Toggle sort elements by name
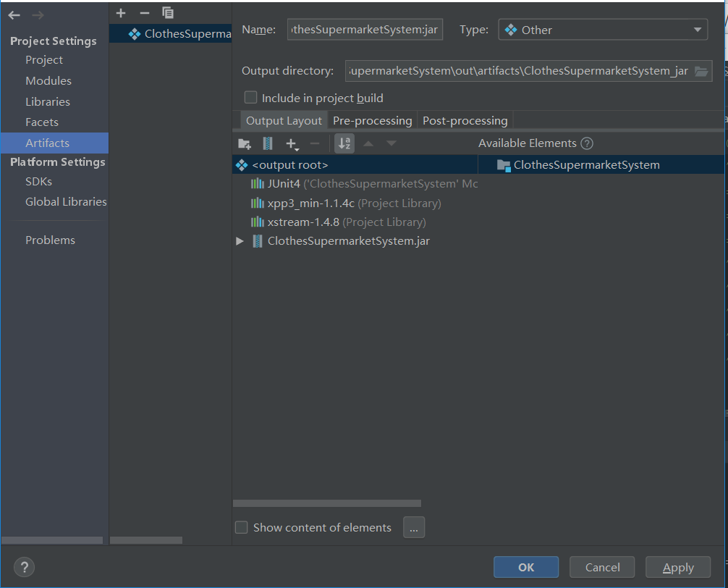Screen dimensions: 728x588 point(344,143)
